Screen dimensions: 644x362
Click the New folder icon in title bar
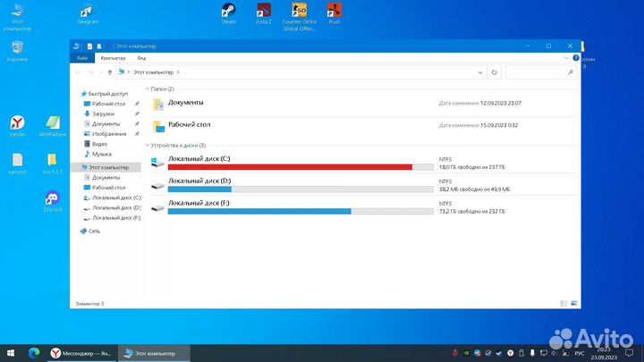99,46
